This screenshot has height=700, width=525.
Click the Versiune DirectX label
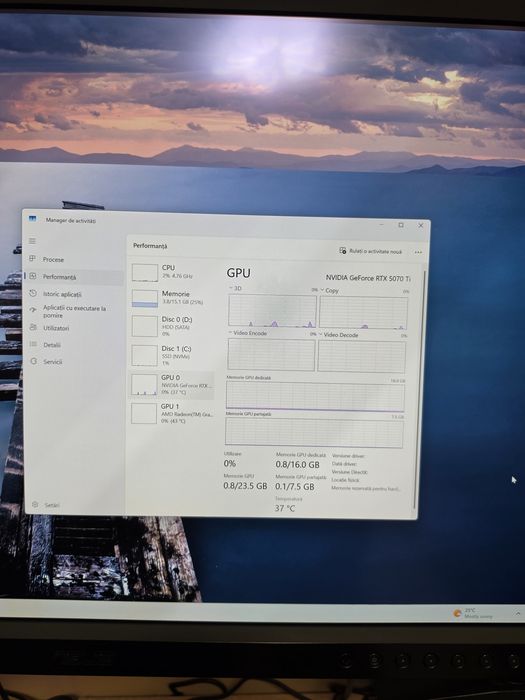pos(350,472)
